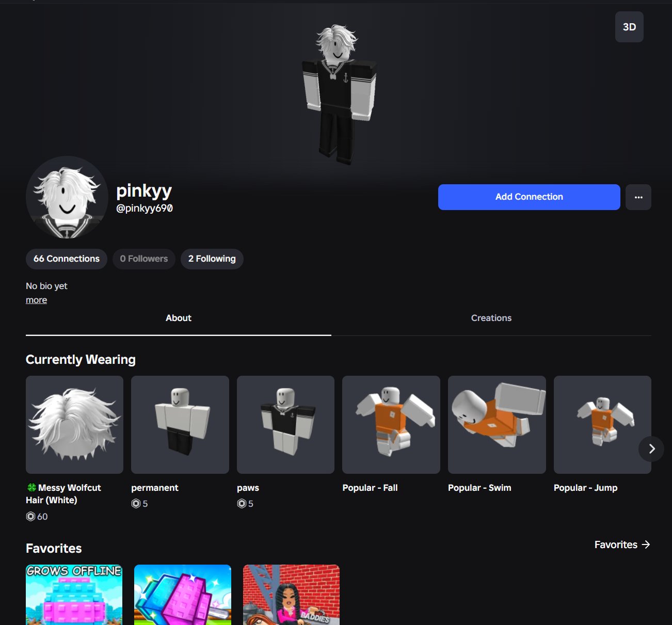This screenshot has height=625, width=672.
Task: Open the Grows Offline favorite game
Action: pyautogui.click(x=74, y=595)
